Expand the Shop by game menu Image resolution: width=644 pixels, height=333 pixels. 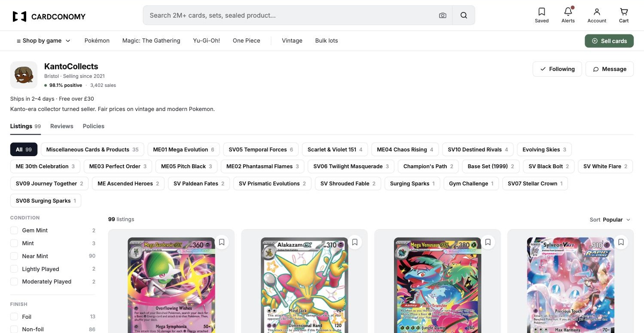tap(43, 41)
